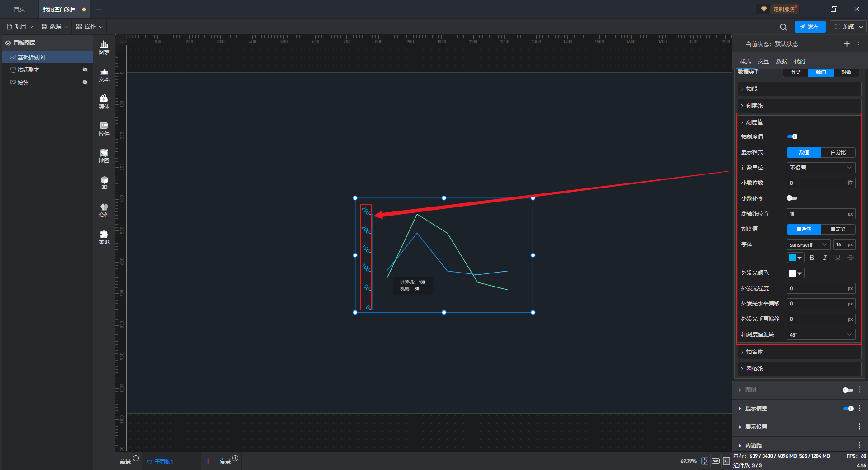Image resolution: width=868 pixels, height=470 pixels.
Task: Open the 文本 text components panel
Action: [x=104, y=75]
